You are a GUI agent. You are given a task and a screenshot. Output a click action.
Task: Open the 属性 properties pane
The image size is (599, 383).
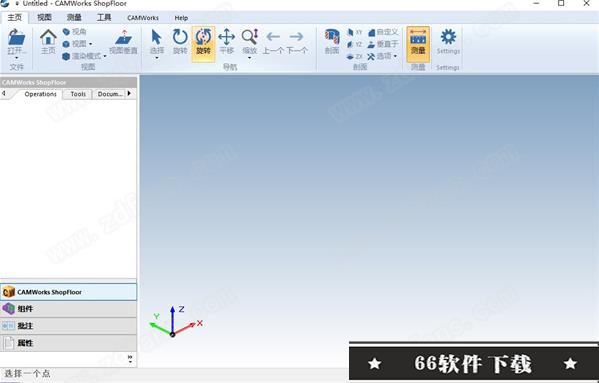68,343
